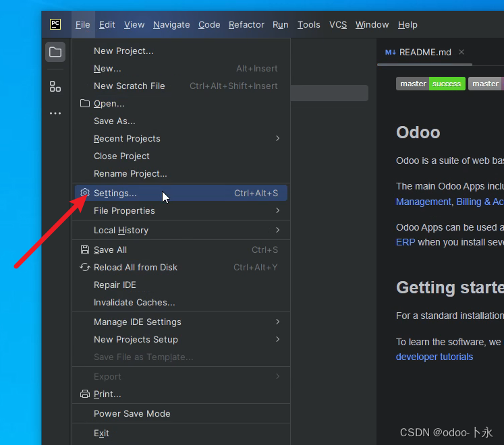Open the Run menu

coord(280,25)
